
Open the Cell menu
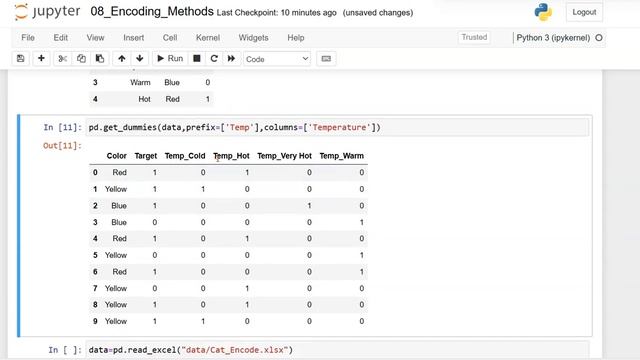point(170,38)
